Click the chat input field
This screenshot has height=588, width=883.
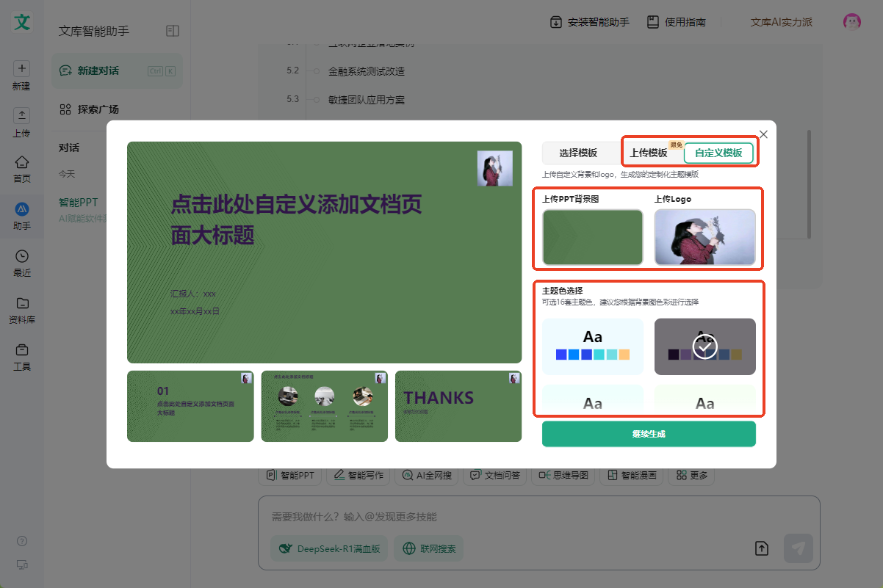[x=538, y=517]
